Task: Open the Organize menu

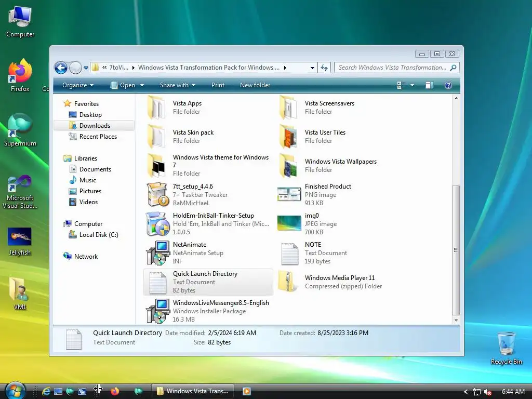Action: coord(78,85)
